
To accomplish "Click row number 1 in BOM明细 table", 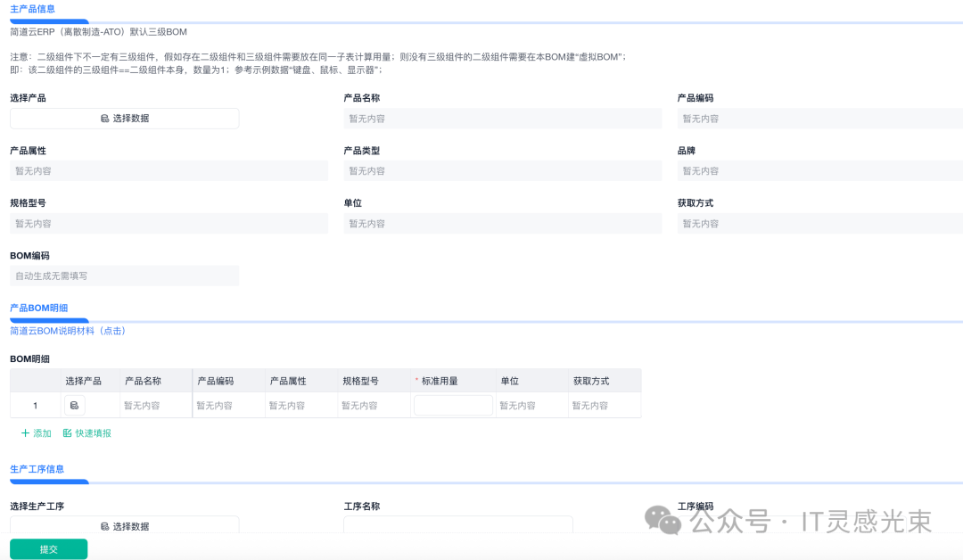I will point(36,406).
